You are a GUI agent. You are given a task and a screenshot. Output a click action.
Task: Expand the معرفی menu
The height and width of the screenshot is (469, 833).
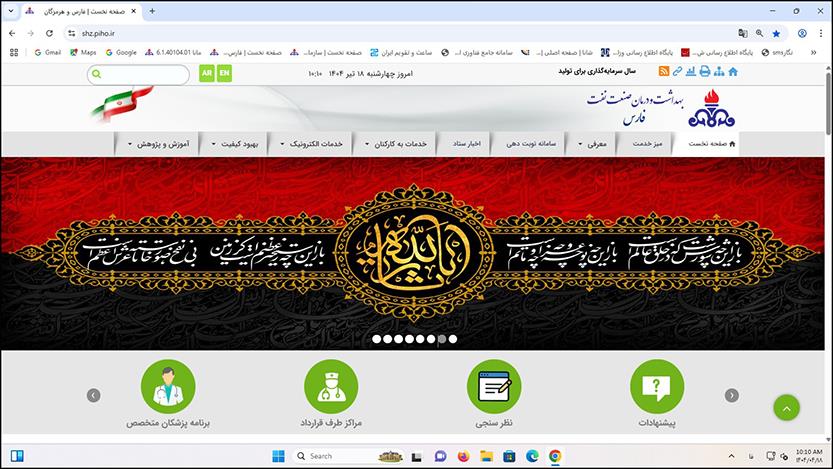(591, 143)
